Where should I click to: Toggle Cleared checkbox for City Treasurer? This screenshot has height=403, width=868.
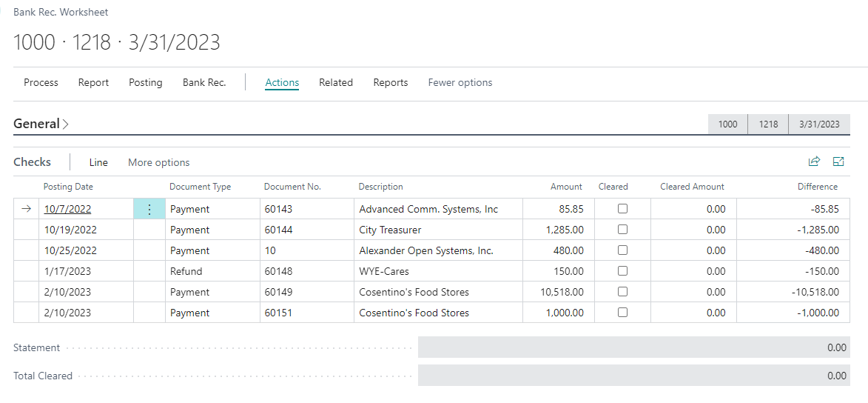pos(622,230)
